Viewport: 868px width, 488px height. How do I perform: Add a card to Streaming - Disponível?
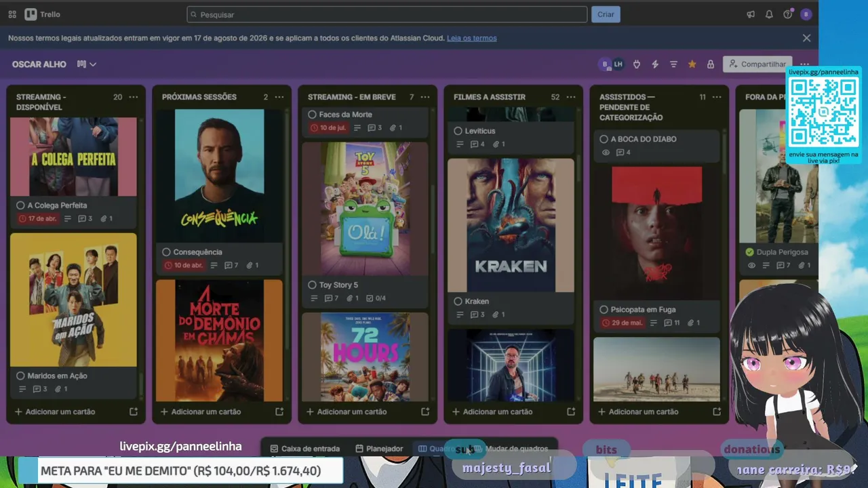[x=55, y=411]
